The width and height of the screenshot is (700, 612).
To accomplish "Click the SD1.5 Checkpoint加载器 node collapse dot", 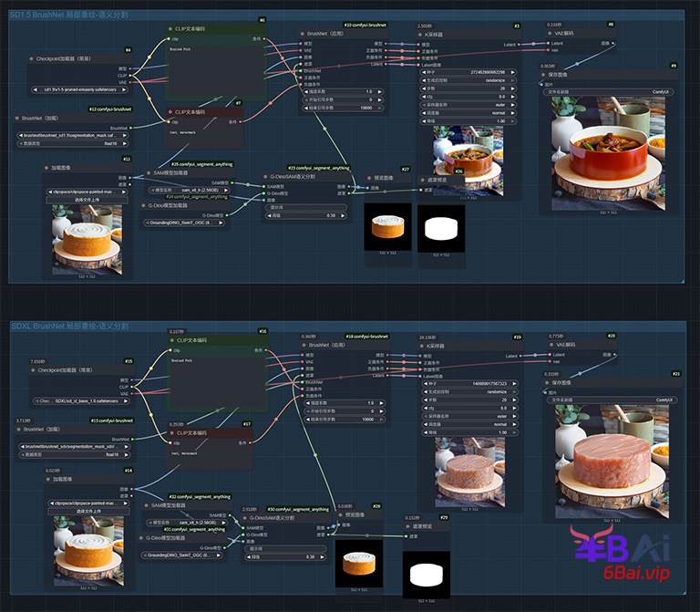I will pyautogui.click(x=33, y=57).
